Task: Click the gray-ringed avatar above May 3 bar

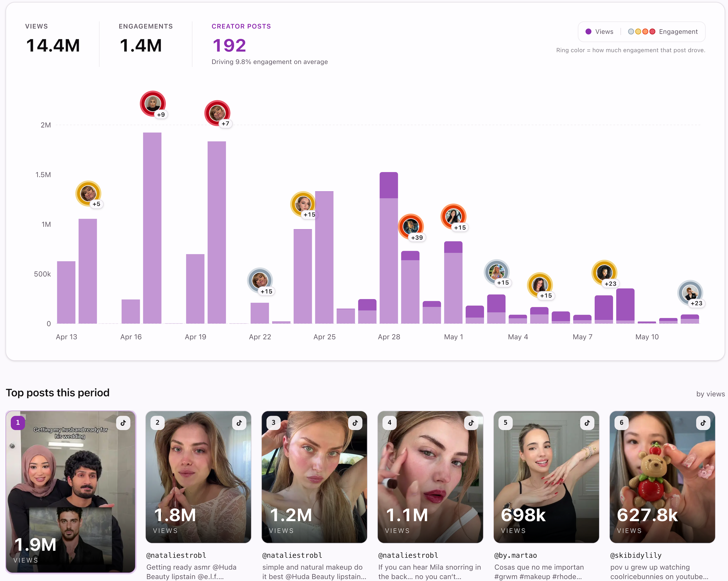Action: 497,272
